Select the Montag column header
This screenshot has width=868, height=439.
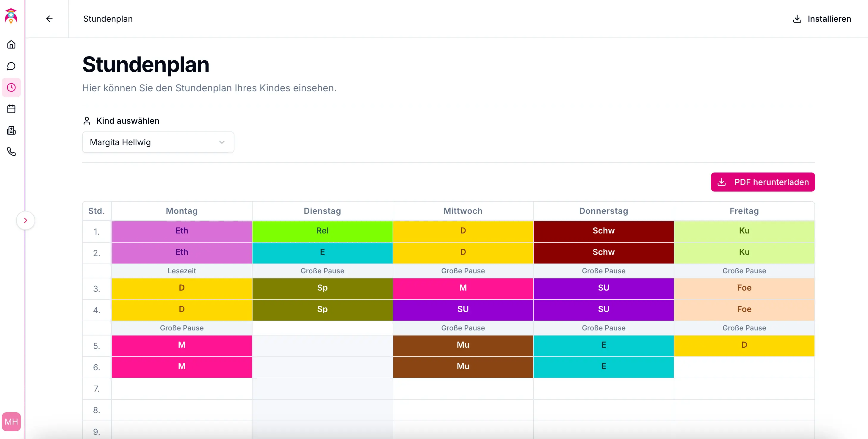coord(182,211)
